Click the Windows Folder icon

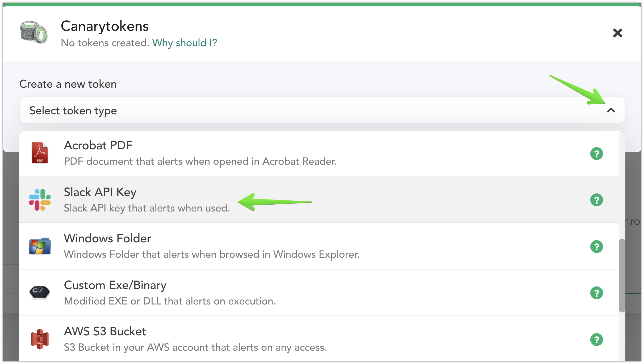40,246
